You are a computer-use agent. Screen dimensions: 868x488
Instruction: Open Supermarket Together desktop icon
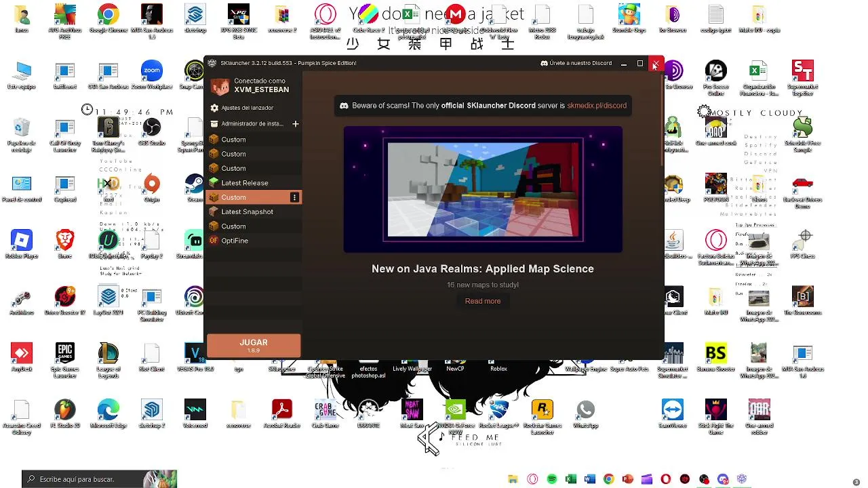pyautogui.click(x=803, y=79)
